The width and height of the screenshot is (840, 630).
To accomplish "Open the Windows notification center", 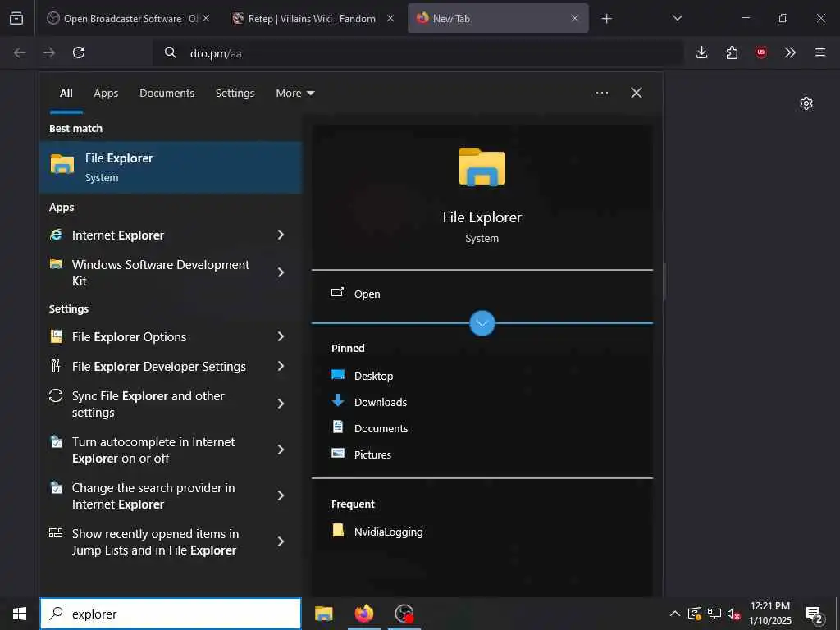I will point(815,614).
